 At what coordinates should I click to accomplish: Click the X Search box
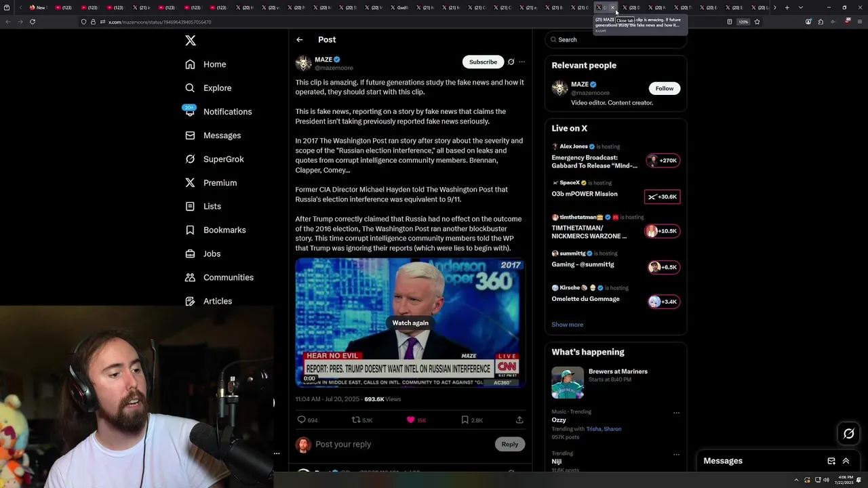point(616,39)
